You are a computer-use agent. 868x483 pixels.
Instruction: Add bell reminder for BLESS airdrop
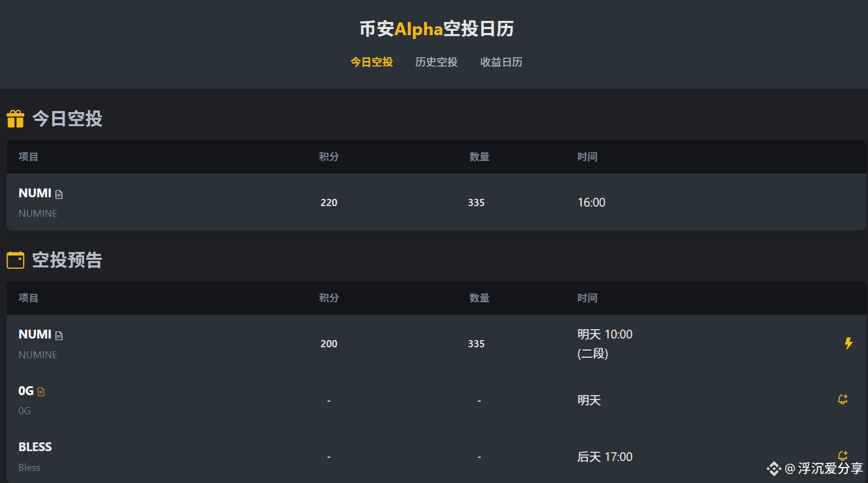click(843, 455)
